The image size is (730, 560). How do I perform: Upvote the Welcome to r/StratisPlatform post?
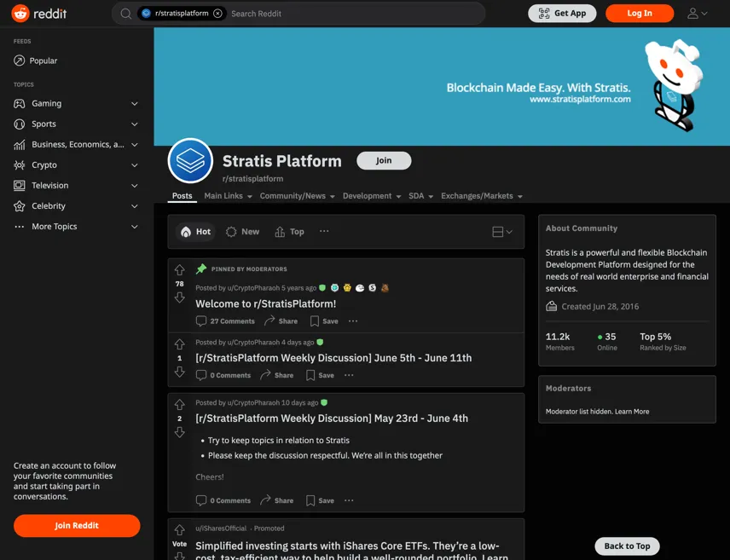coord(180,270)
